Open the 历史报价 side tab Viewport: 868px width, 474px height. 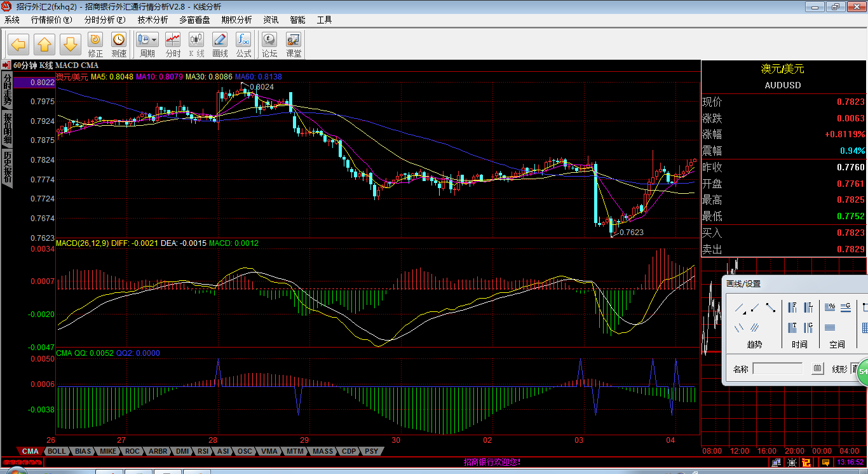[x=7, y=167]
